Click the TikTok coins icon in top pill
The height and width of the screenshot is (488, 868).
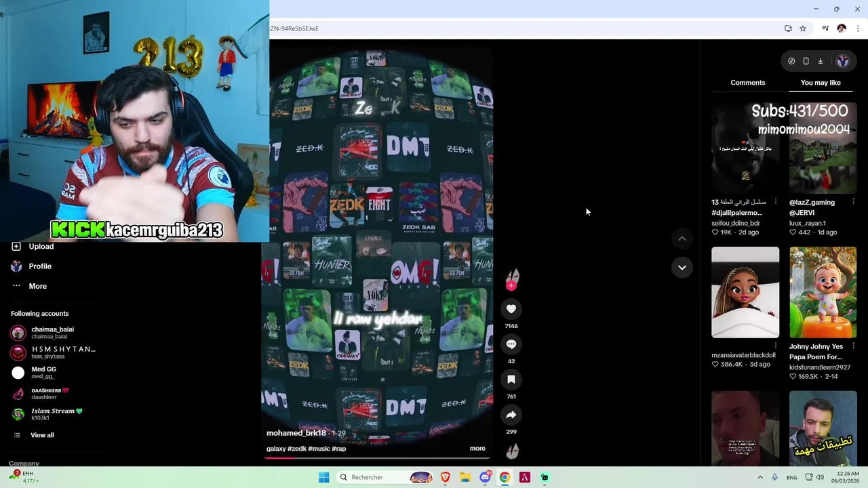791,61
